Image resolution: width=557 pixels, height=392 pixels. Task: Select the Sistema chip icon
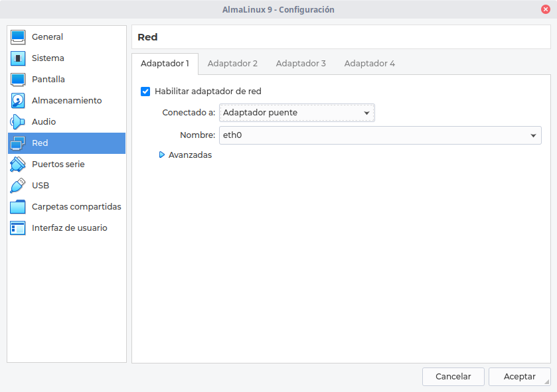pyautogui.click(x=18, y=58)
